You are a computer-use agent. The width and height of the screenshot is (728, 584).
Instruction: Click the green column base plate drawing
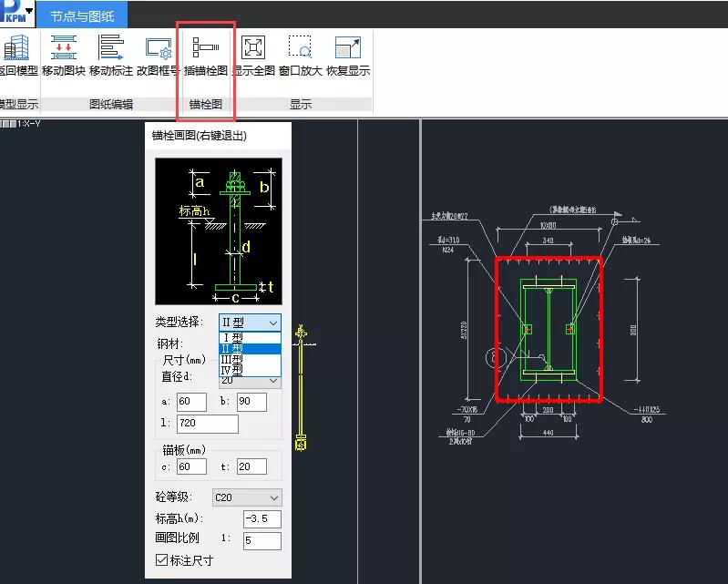(549, 329)
